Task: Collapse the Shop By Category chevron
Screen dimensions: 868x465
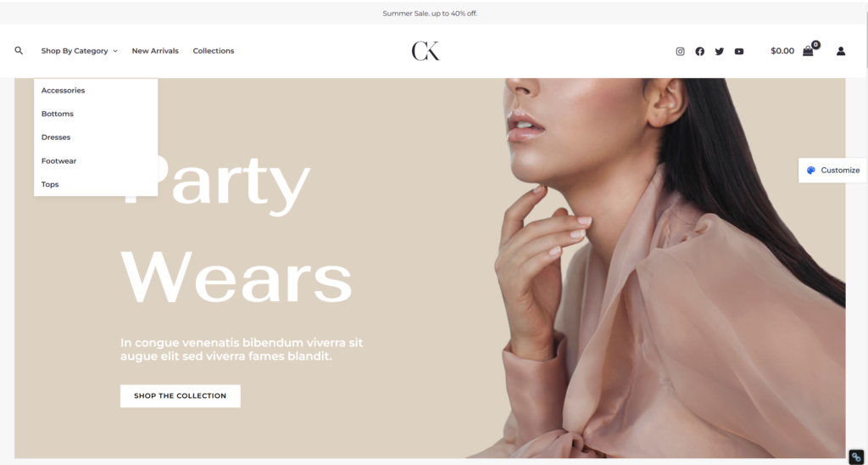Action: tap(115, 51)
